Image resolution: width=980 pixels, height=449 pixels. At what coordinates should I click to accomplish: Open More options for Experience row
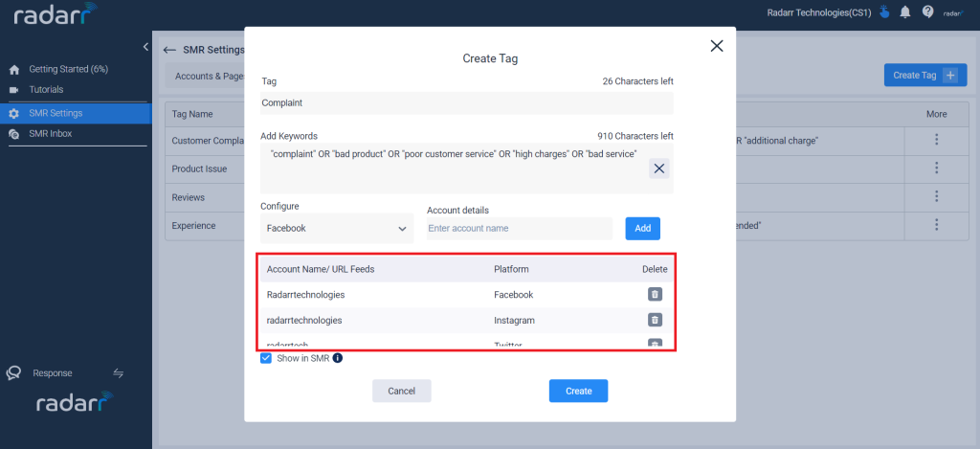[x=936, y=224]
